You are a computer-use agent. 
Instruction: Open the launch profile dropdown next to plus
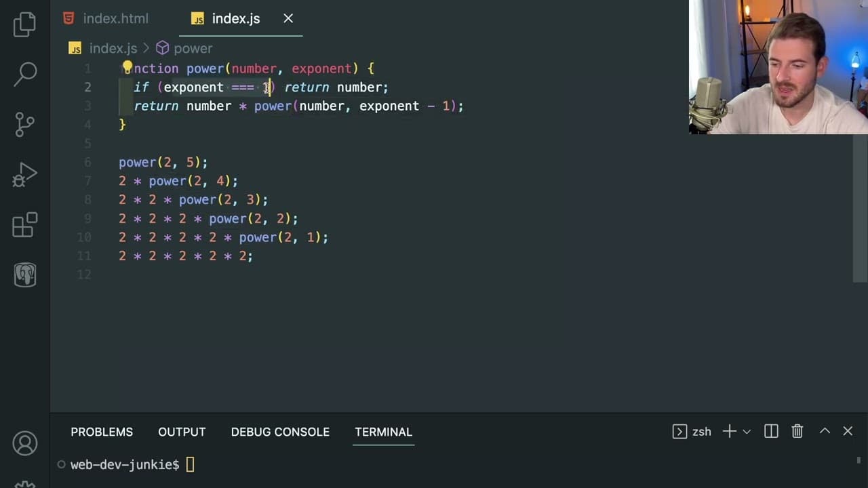(747, 432)
